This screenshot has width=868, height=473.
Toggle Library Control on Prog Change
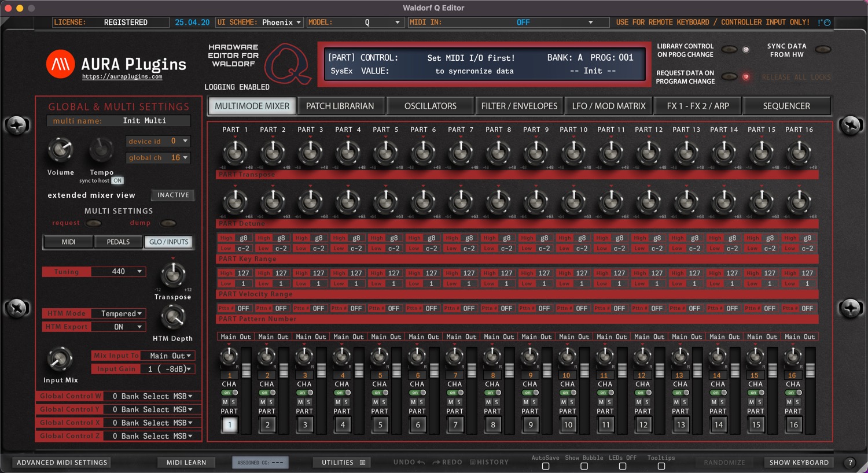(x=729, y=50)
